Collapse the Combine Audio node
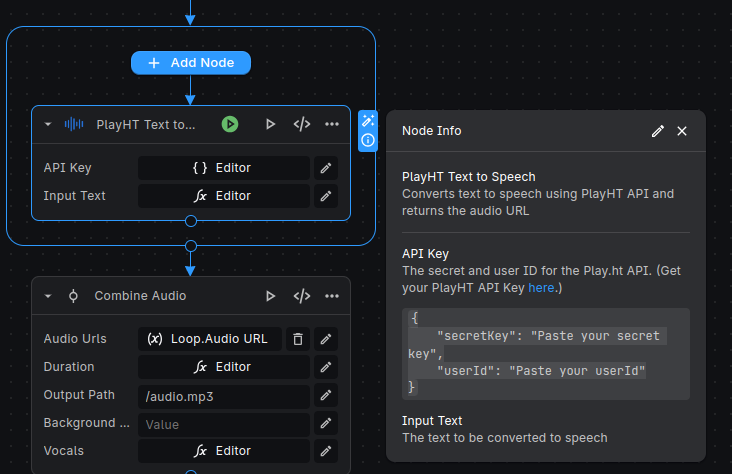Viewport: 732px width, 474px height. click(48, 296)
